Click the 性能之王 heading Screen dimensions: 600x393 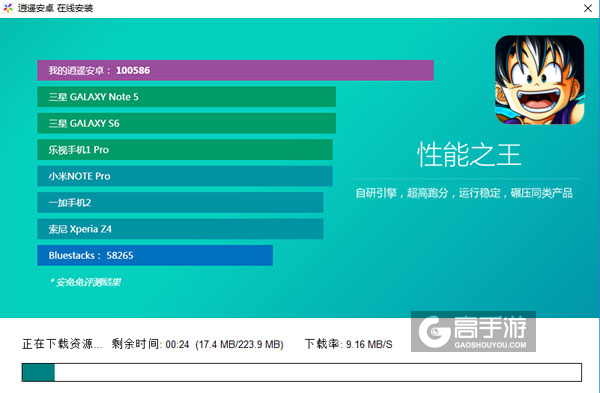pyautogui.click(x=469, y=154)
